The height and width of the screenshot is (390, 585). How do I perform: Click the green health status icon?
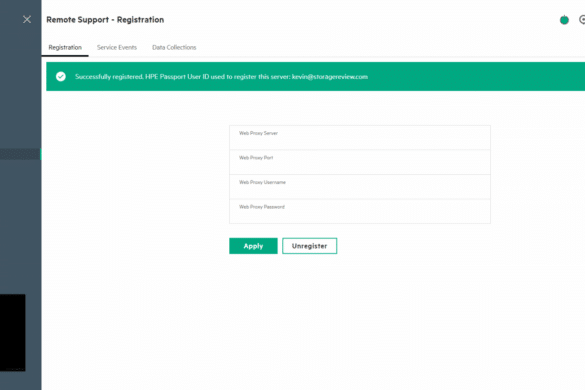pos(564,20)
